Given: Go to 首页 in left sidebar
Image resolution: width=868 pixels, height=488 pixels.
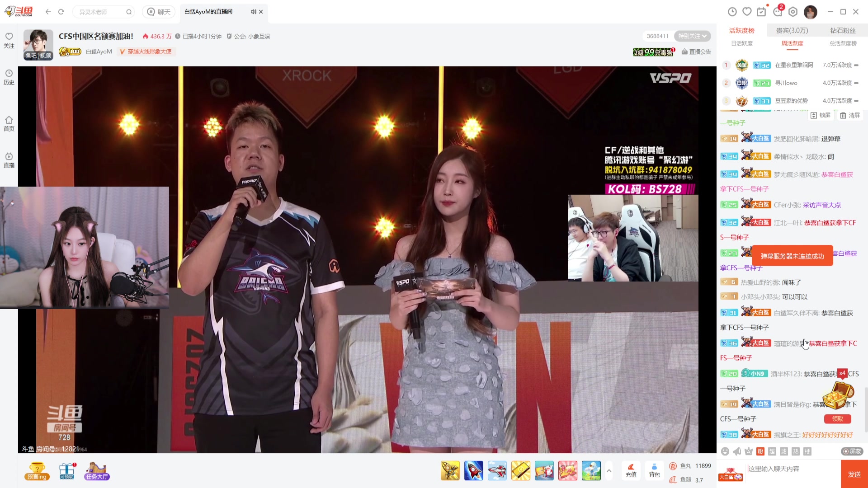Looking at the screenshot, I should pyautogui.click(x=9, y=123).
